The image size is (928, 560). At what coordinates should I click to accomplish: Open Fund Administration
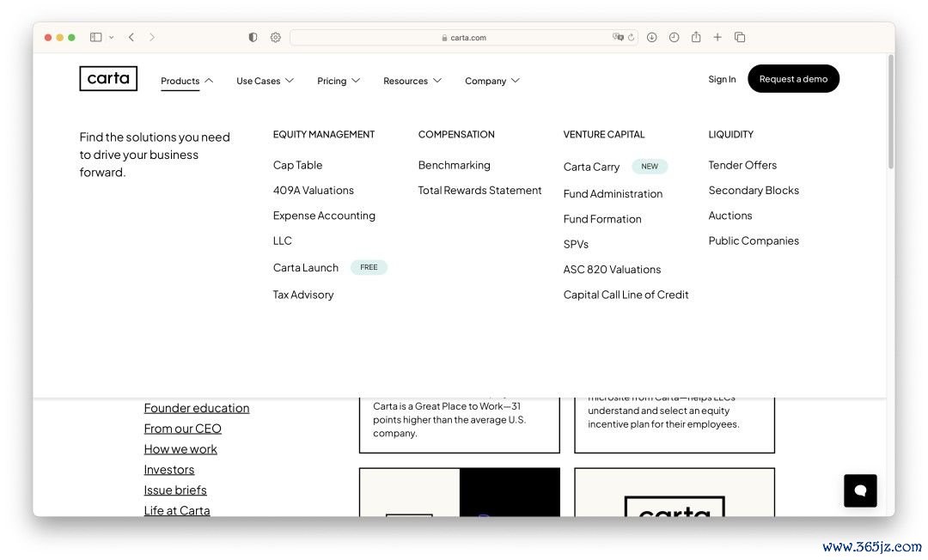coord(613,194)
